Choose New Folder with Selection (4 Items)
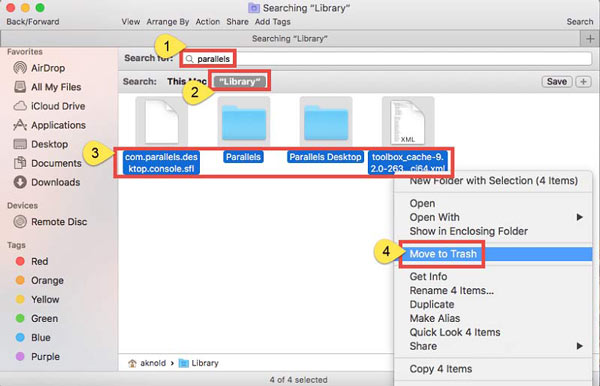 tap(494, 181)
